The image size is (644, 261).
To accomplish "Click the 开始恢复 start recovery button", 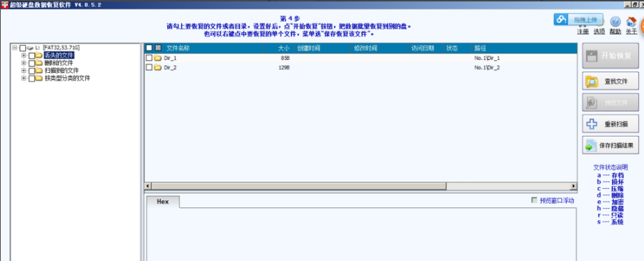I will (610, 56).
